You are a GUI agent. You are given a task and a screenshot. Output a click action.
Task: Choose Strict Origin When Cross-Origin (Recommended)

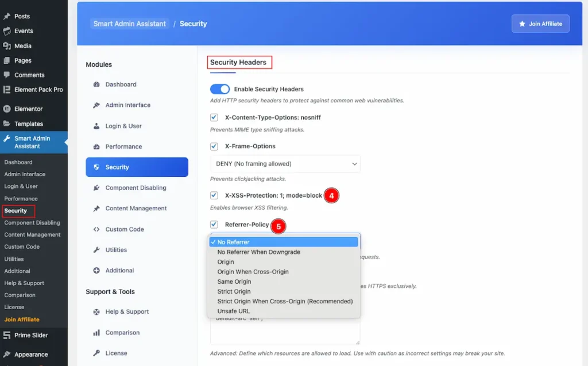tap(284, 301)
